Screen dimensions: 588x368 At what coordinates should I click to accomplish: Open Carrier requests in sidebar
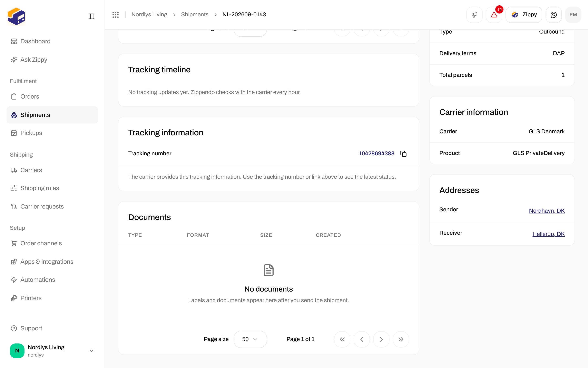pyautogui.click(x=52, y=206)
